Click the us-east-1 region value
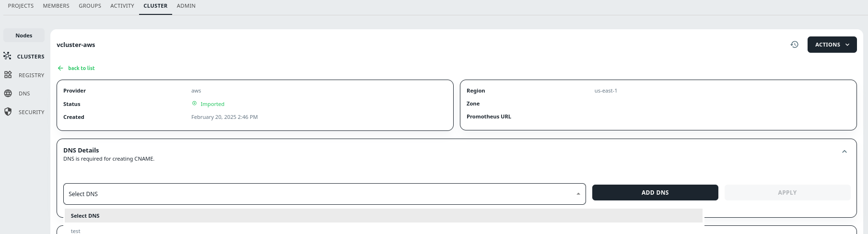This screenshot has height=234, width=868. (606, 91)
